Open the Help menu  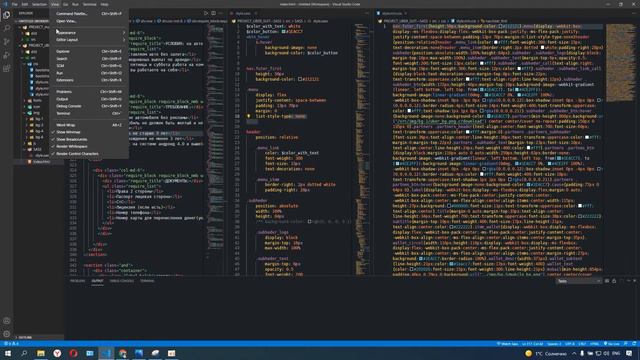pos(104,4)
